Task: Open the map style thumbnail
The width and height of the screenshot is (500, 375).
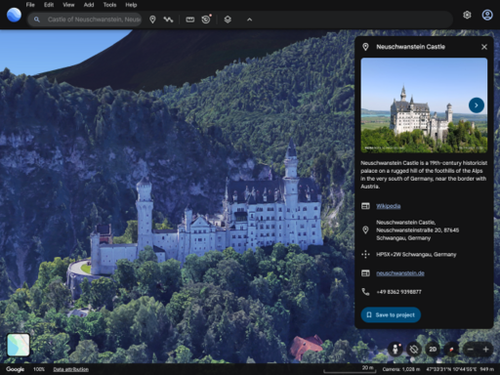Action: pyautogui.click(x=18, y=345)
